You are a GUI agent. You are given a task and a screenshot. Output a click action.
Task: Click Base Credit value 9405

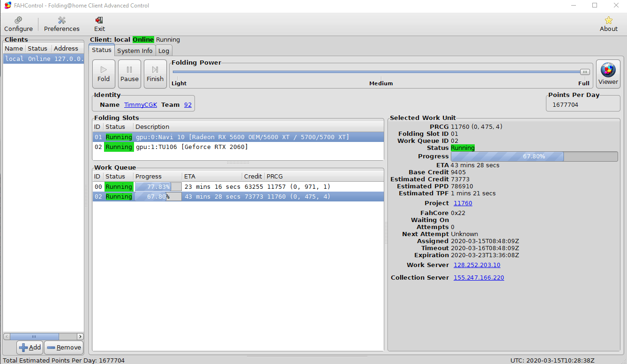coord(458,172)
